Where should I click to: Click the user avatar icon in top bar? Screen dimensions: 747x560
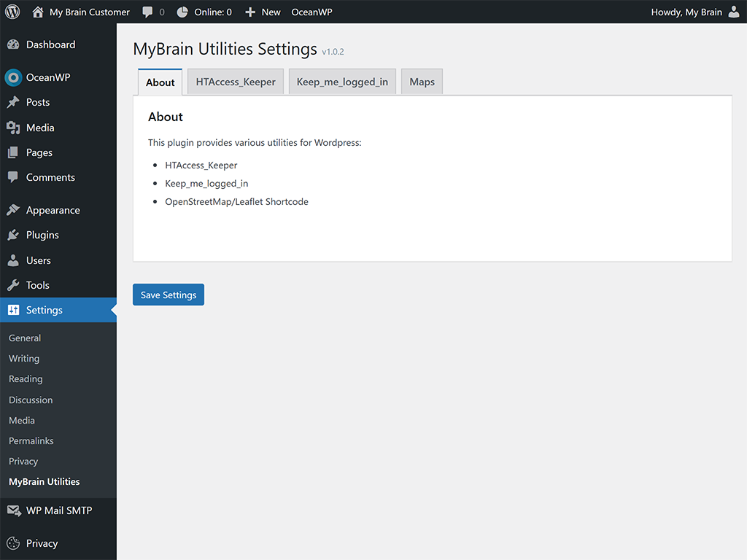734,12
